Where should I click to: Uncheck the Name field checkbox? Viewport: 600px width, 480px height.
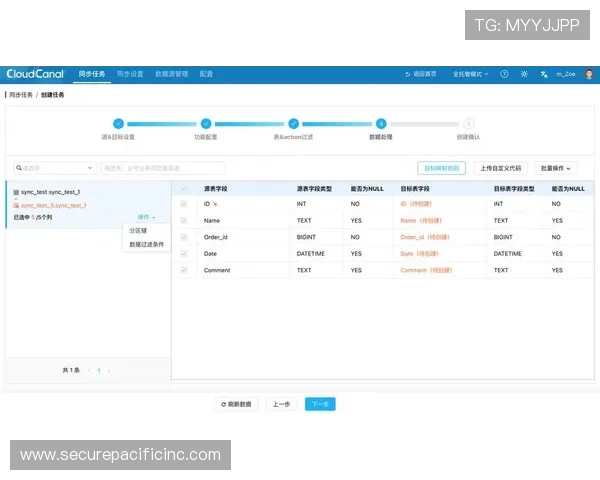tap(184, 220)
